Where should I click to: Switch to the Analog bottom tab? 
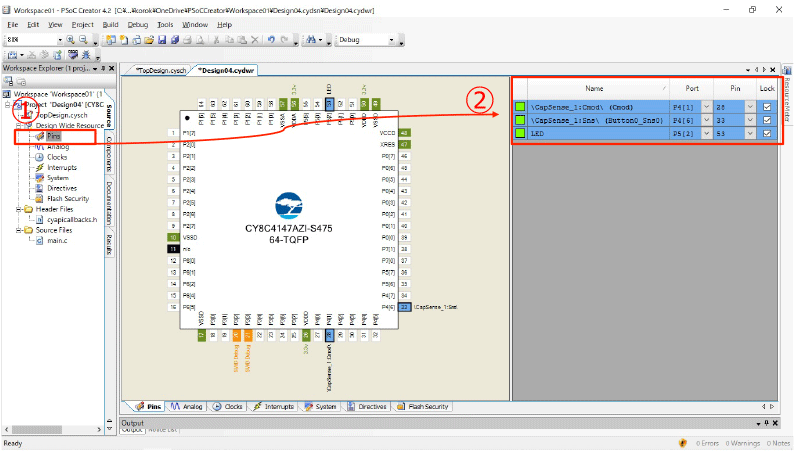187,407
